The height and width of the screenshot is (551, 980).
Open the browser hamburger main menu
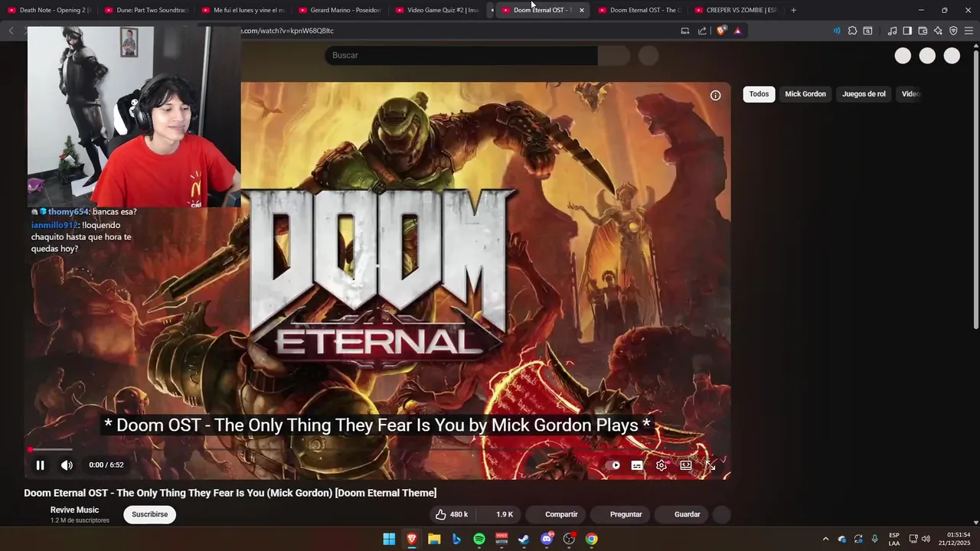click(969, 31)
